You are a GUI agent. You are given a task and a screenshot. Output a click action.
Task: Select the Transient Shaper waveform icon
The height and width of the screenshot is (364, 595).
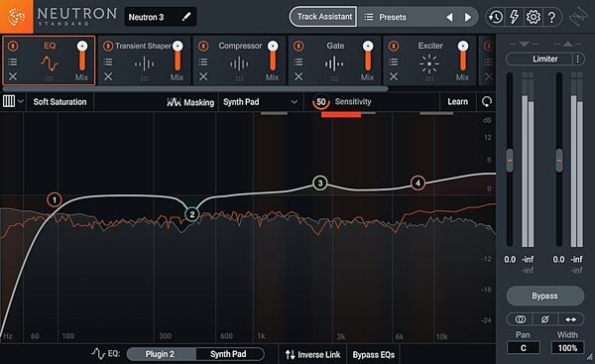pyautogui.click(x=144, y=63)
